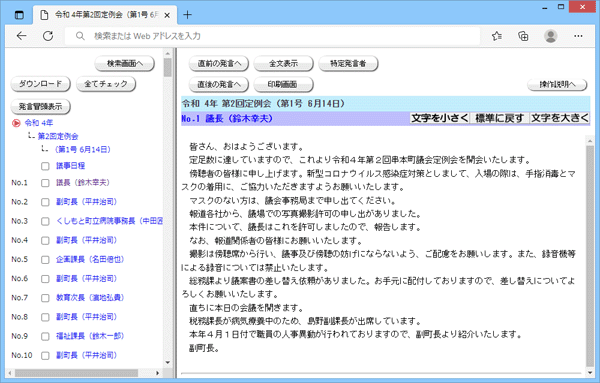The width and height of the screenshot is (600, 383).
Task: Click the 発言冒頭表示 button
Action: point(41,107)
